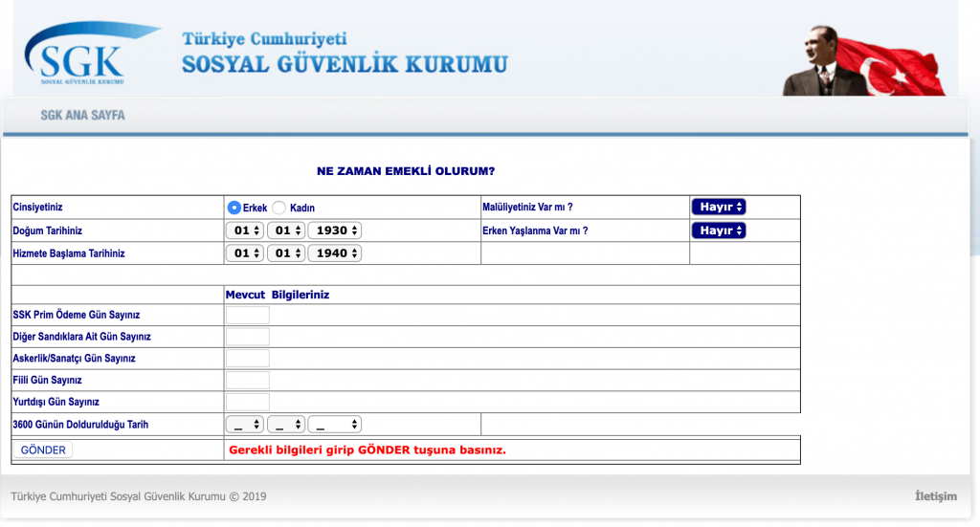Open the SGK ANA SAYFA menu item
The width and height of the screenshot is (980, 527).
(x=82, y=116)
